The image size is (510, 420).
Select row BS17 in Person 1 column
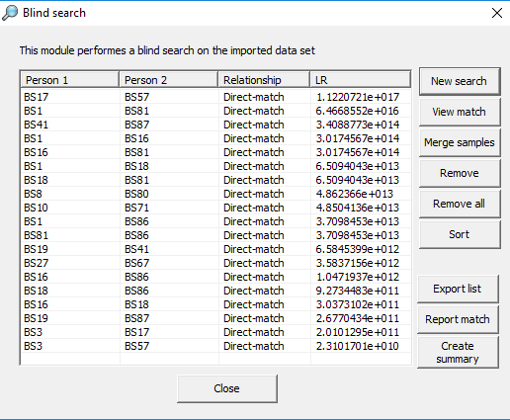click(x=37, y=97)
